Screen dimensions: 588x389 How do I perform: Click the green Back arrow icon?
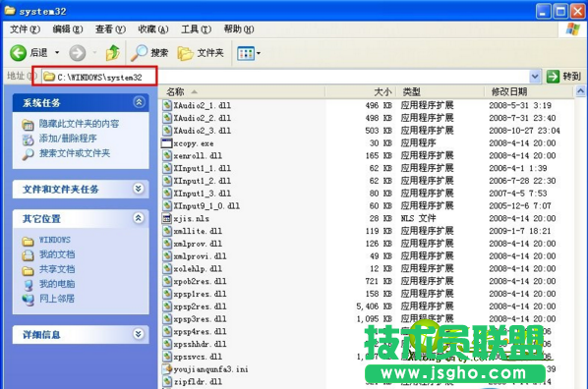click(18, 53)
